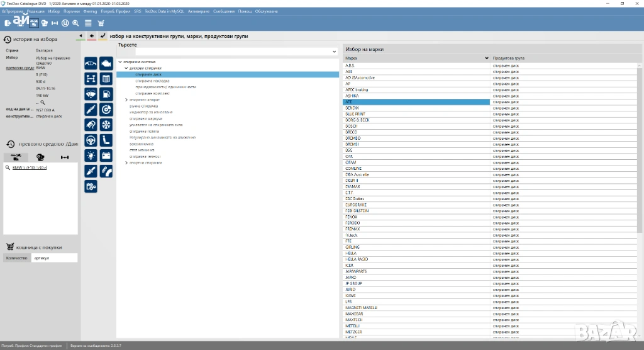Image resolution: width=644 pixels, height=350 pixels.
Task: Click the red back arrow button
Action: [x=91, y=36]
